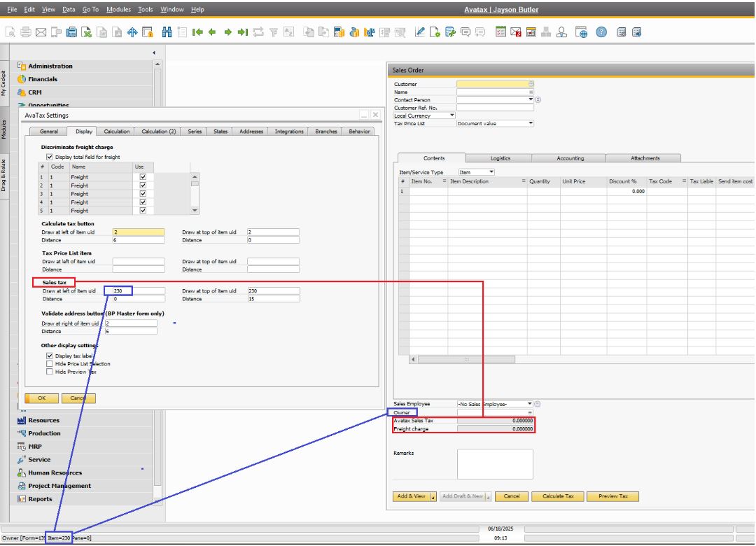Expand the Add & View button arrow
The height and width of the screenshot is (546, 756).
point(433,497)
